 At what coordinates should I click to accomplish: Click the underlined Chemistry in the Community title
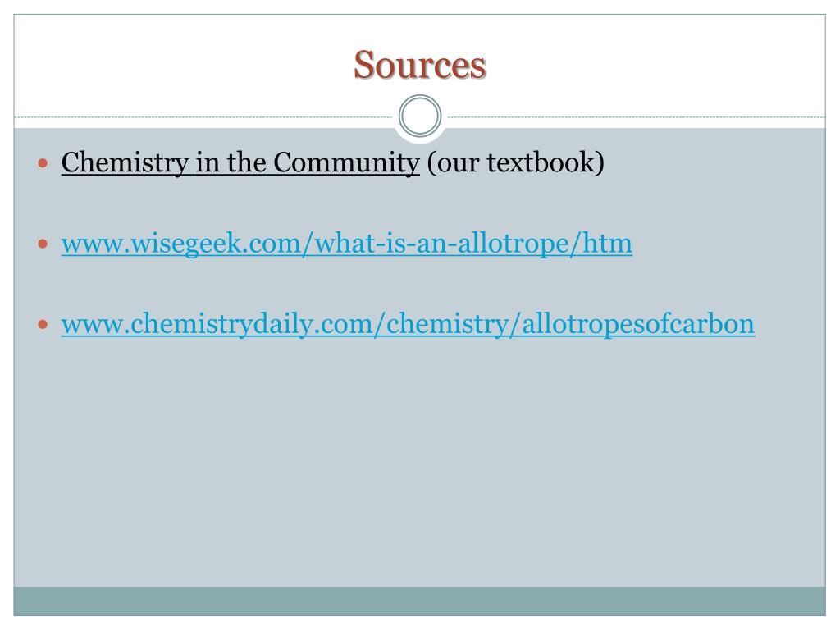point(240,162)
